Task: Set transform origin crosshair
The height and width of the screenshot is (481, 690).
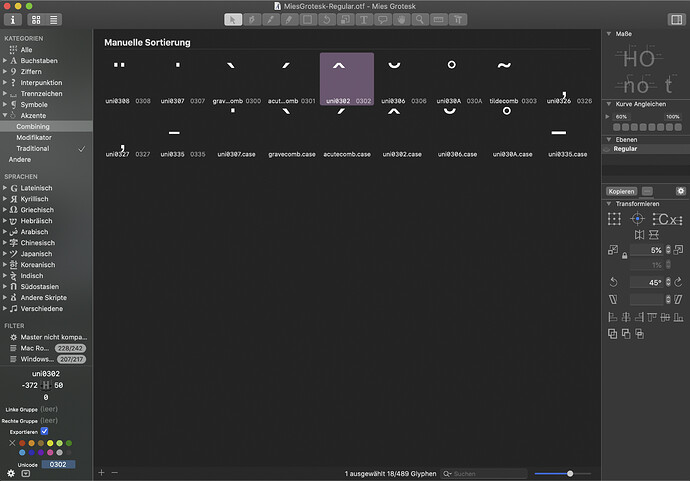Action: [637, 219]
